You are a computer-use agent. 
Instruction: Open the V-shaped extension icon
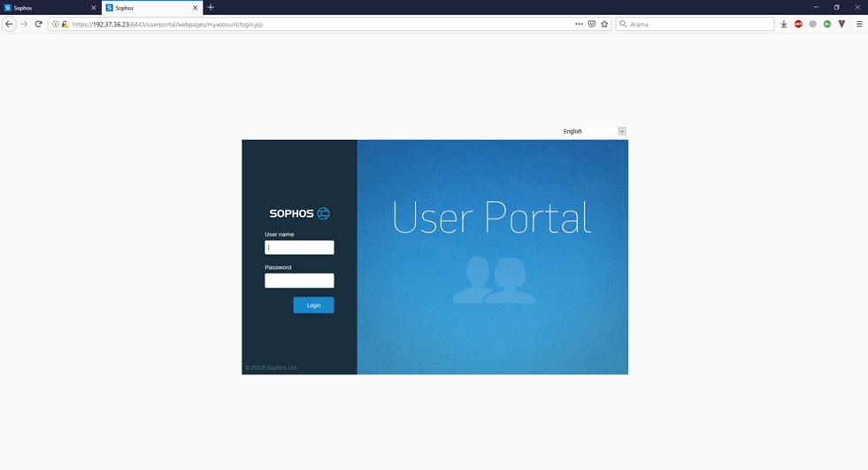pos(841,24)
